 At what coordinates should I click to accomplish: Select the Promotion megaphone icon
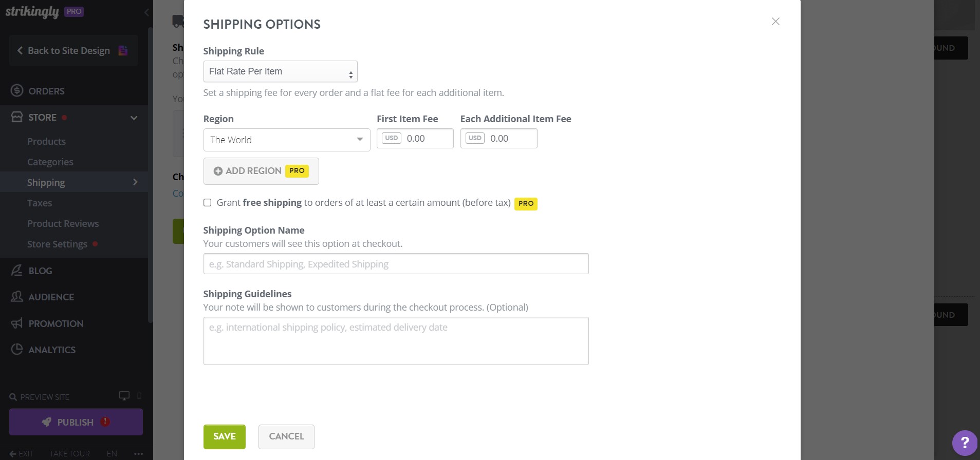(x=16, y=323)
